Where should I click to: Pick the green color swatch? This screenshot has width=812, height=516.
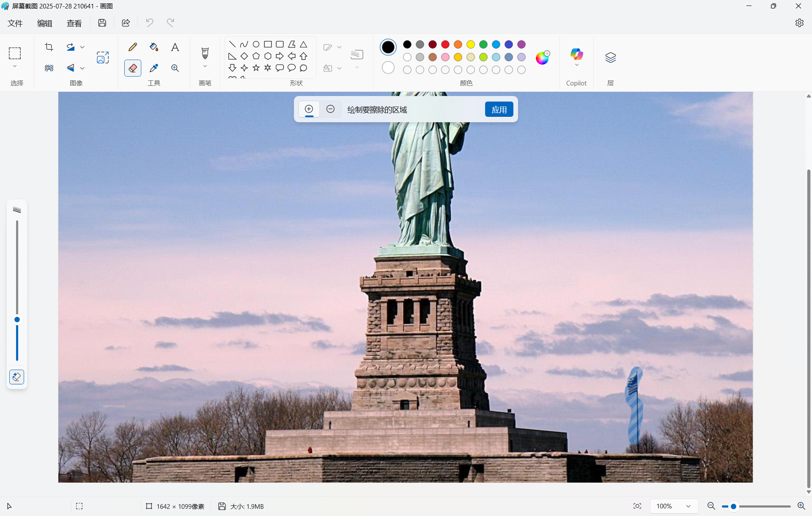483,44
